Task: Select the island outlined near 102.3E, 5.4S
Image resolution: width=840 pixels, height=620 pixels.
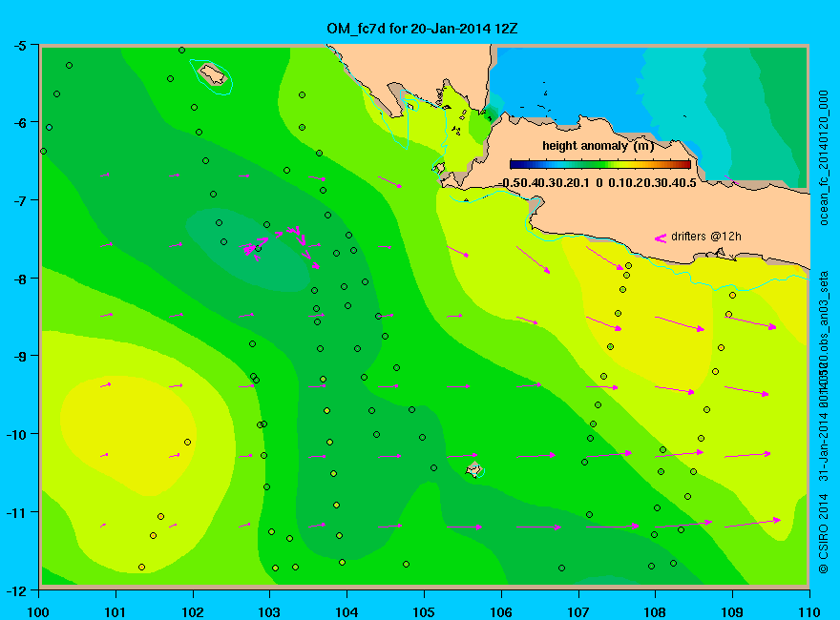Action: coord(213,73)
